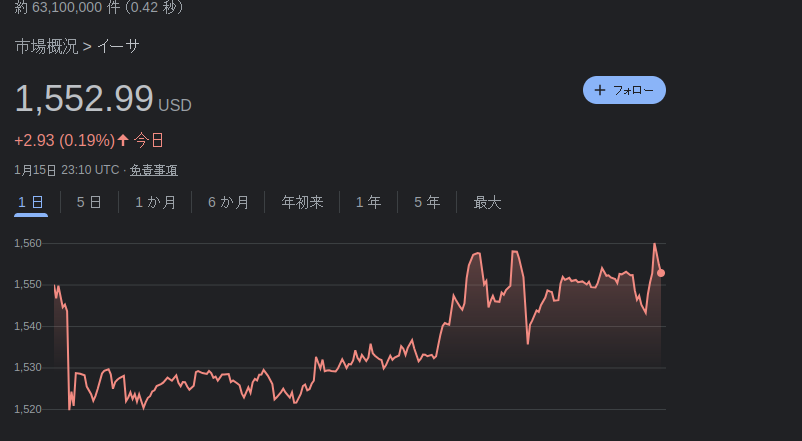Select the 年初来 range tab
The image size is (802, 441).
pos(302,202)
